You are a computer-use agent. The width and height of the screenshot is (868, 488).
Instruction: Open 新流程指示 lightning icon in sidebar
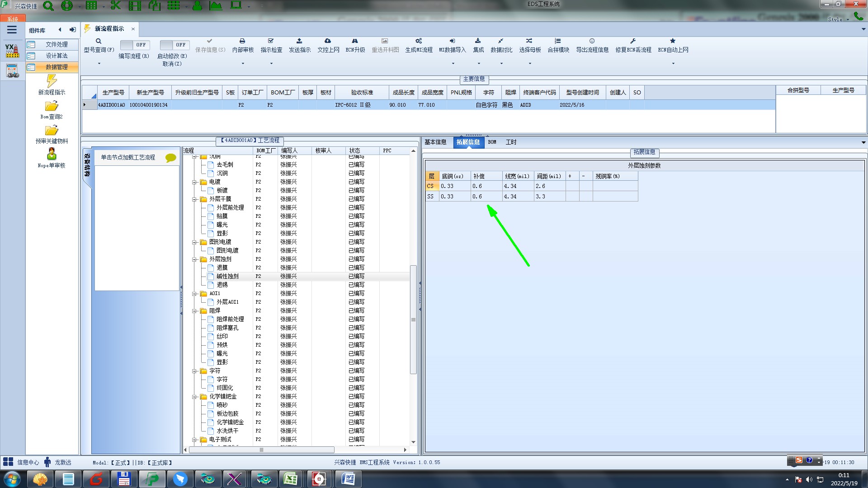point(52,81)
